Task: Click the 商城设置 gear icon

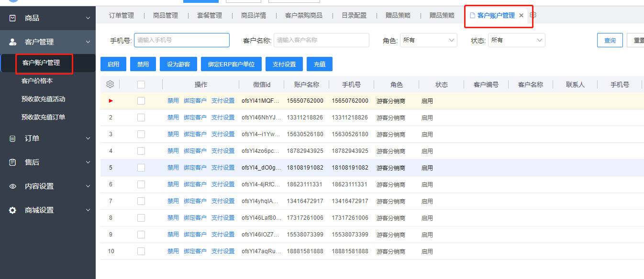Action: [x=13, y=210]
